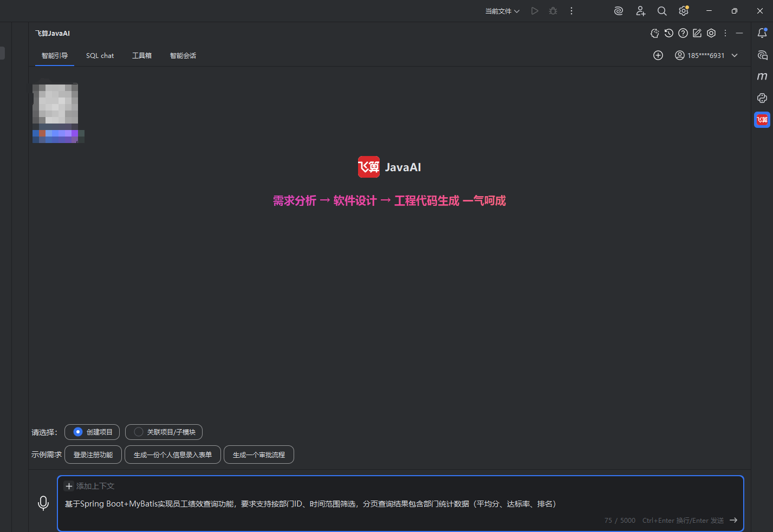The image size is (773, 532).
Task: Select the 关联项目/子模块 radio option
Action: (164, 432)
